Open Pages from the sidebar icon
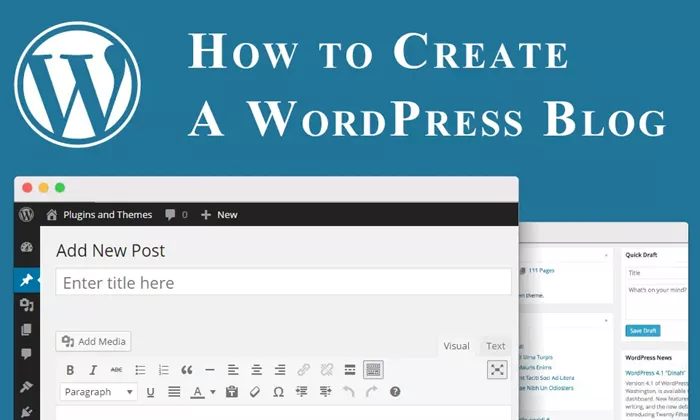700x420 pixels. (x=26, y=330)
